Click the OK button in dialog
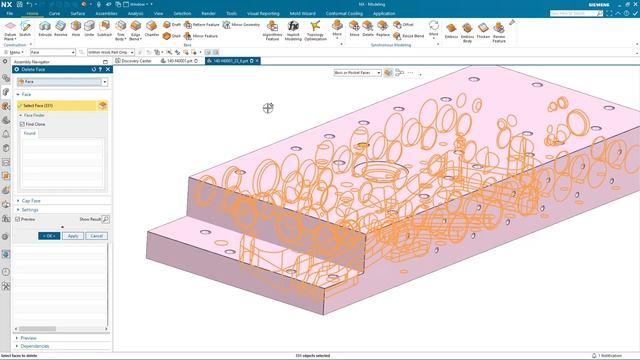This screenshot has height=360, width=640. [x=49, y=236]
